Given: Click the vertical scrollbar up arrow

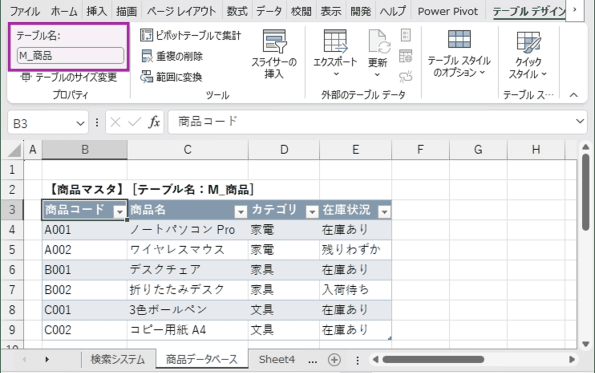Looking at the screenshot, I should [x=586, y=147].
